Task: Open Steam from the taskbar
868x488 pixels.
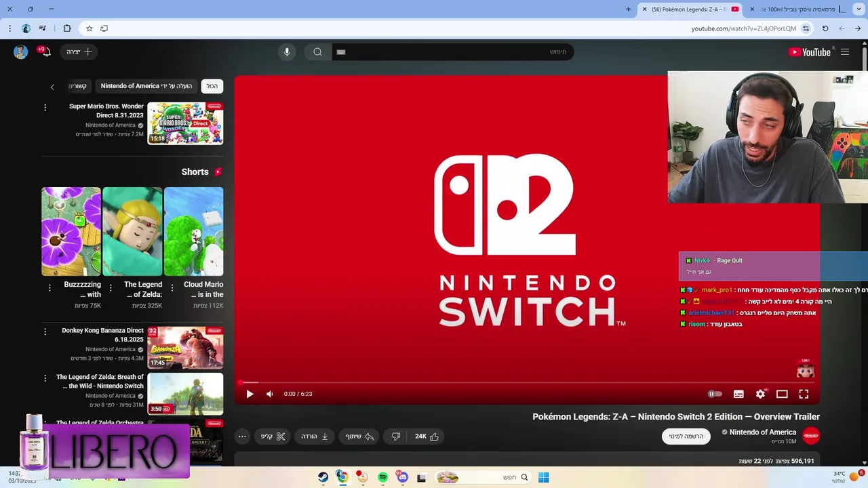Action: [x=323, y=477]
